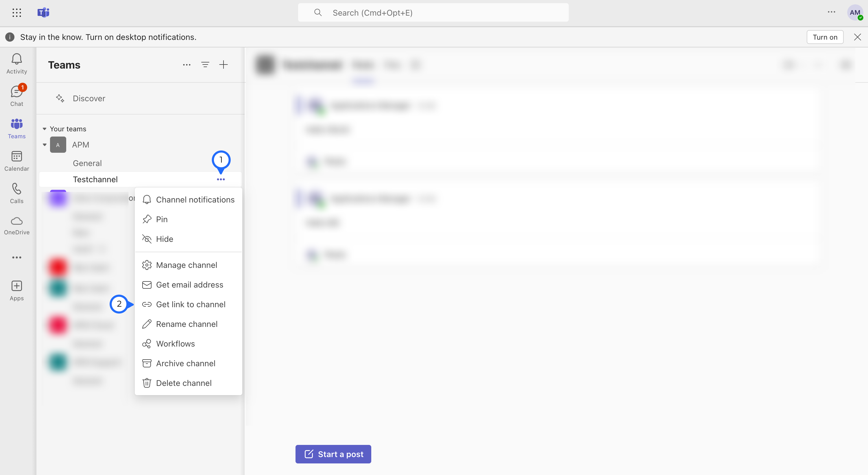Open Chat with unread badge
Screen dimensions: 868x475
(x=16, y=95)
